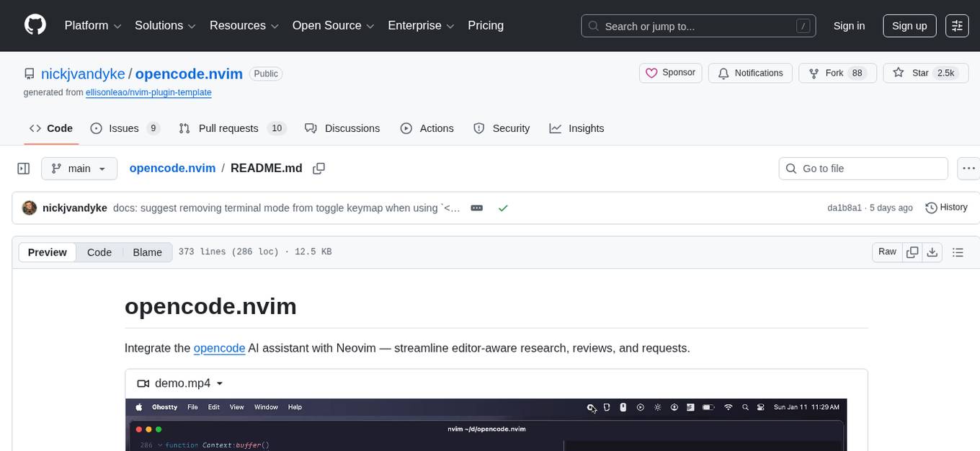Copy raw README contents via copy icon
This screenshot has height=451, width=980.
click(912, 252)
